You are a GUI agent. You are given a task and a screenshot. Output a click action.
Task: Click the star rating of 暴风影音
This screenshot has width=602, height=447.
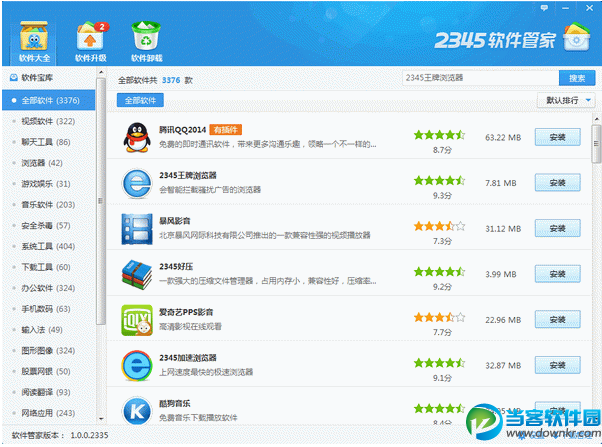[439, 226]
